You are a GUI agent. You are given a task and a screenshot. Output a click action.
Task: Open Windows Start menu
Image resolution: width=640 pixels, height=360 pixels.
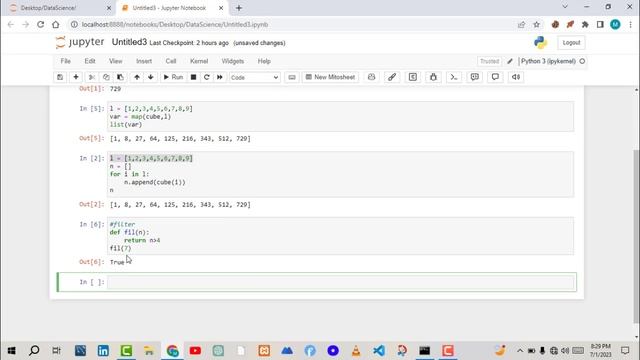point(11,351)
